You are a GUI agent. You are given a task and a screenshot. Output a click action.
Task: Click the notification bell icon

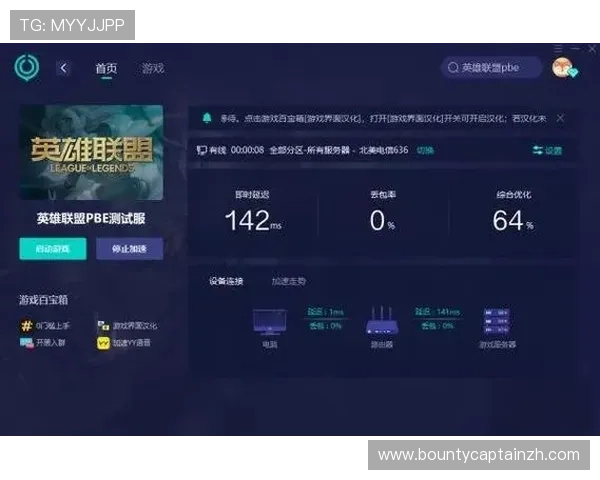(207, 118)
